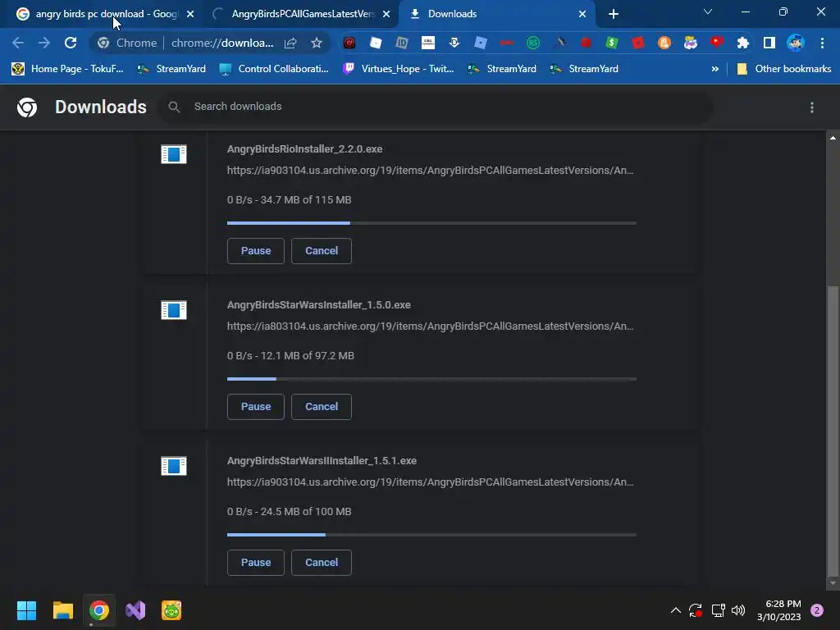
Task: Open the Chrome profile avatar
Action: click(x=796, y=43)
